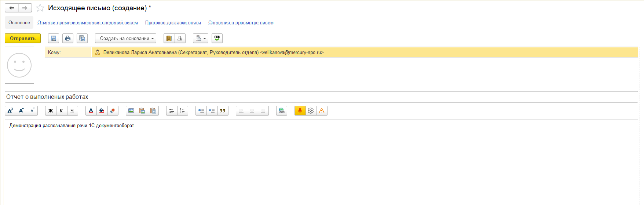Click the Кому recipient type cell
This screenshot has width=644, height=205.
(x=68, y=52)
